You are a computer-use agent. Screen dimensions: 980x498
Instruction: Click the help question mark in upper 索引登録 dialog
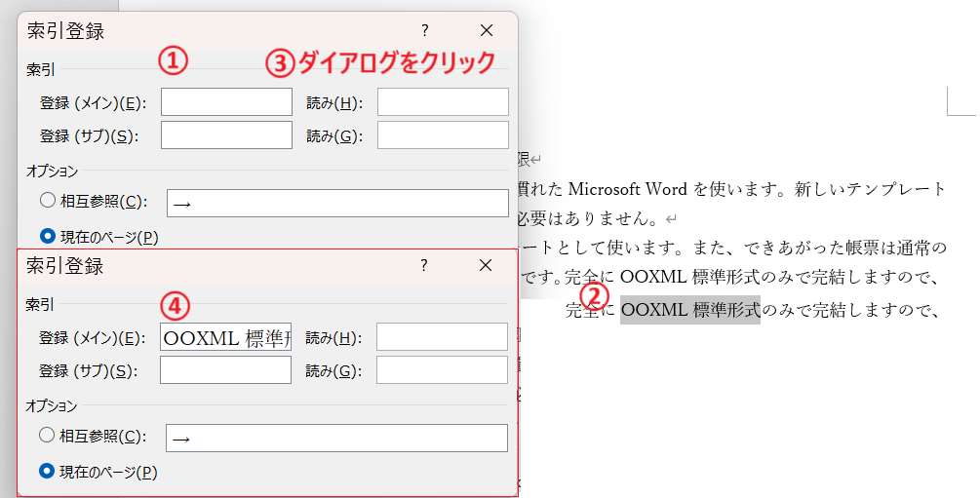(424, 31)
